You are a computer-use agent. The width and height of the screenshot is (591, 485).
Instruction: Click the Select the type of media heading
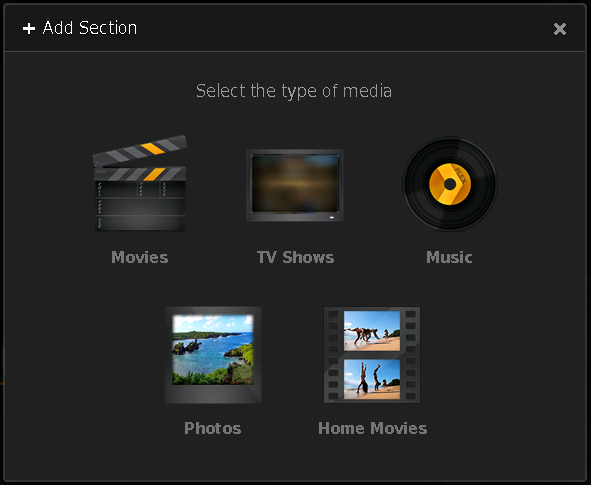tap(294, 92)
